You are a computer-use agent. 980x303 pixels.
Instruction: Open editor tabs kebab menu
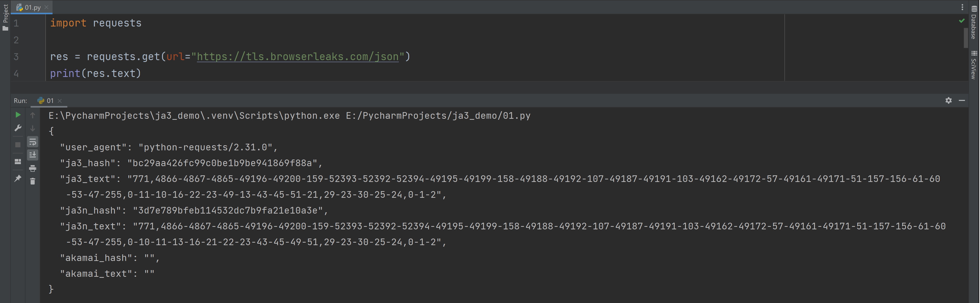[x=962, y=7]
